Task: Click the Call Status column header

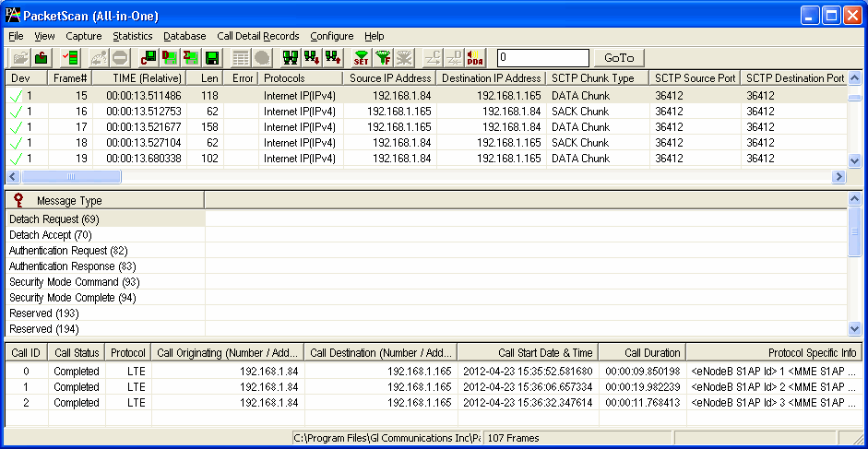Action: [x=77, y=353]
